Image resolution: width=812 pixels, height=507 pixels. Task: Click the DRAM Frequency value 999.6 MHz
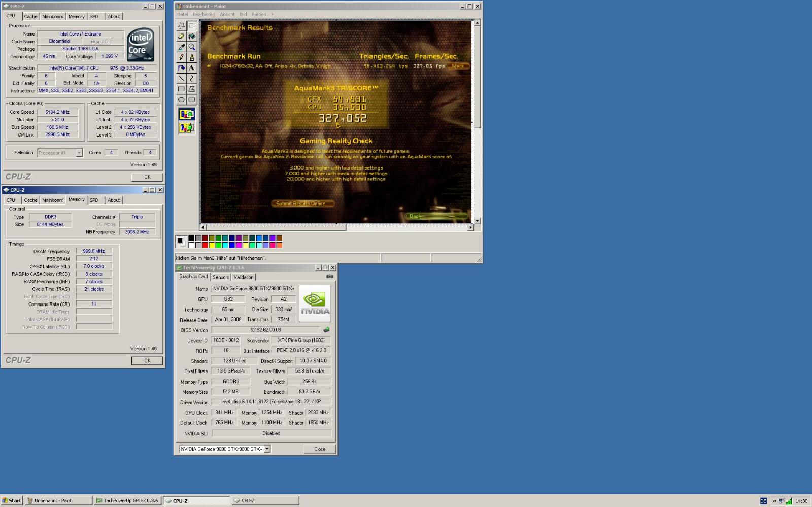click(x=94, y=251)
